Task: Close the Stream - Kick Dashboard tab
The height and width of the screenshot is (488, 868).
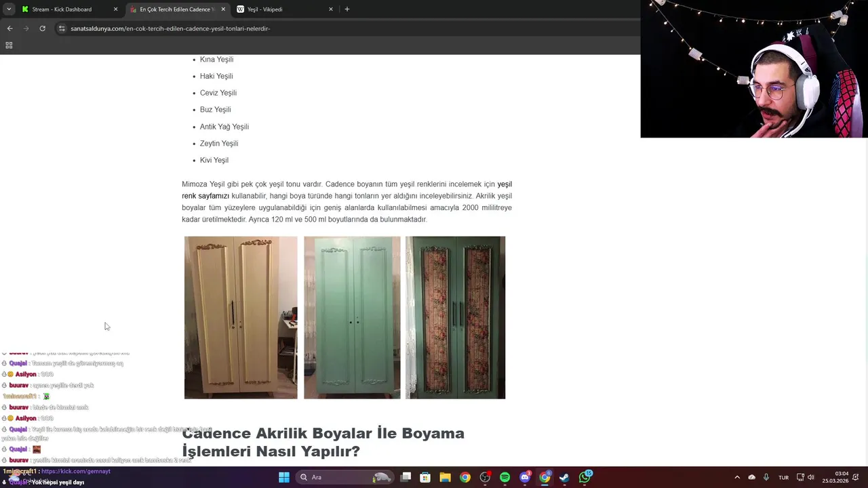Action: (x=115, y=9)
